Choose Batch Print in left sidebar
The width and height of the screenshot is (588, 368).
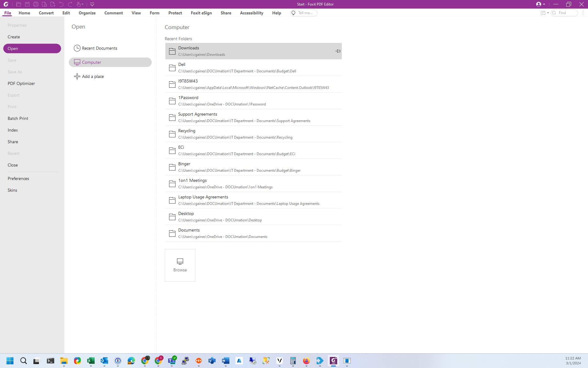click(18, 118)
